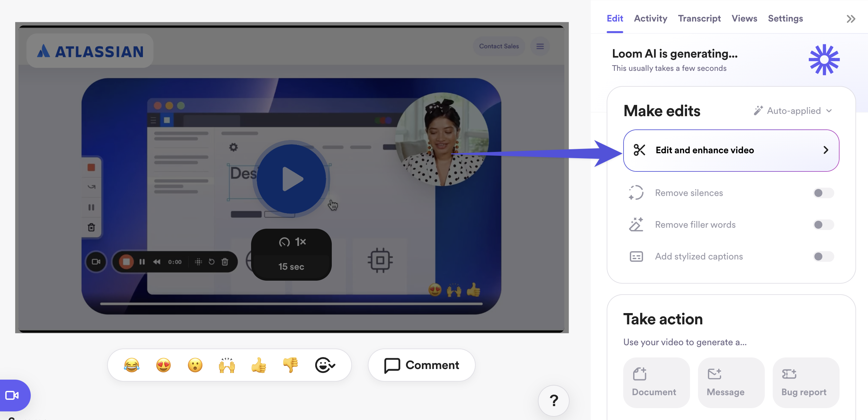Viewport: 868px width, 420px height.
Task: Enable the Remove silences toggle
Action: pyautogui.click(x=823, y=193)
